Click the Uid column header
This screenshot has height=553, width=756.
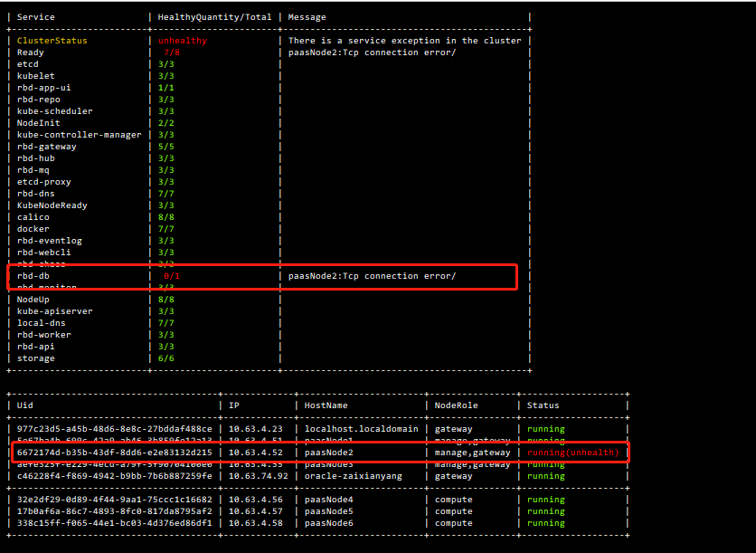coord(25,405)
